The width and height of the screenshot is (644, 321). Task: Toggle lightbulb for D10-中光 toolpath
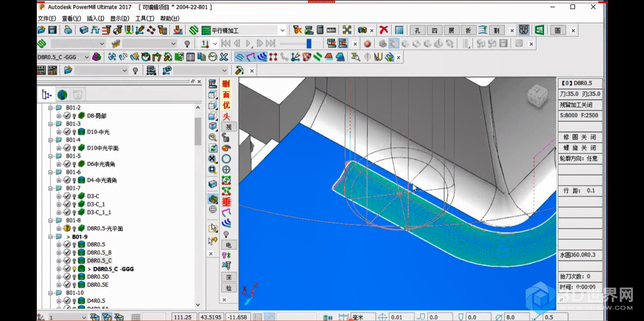pyautogui.click(x=74, y=132)
